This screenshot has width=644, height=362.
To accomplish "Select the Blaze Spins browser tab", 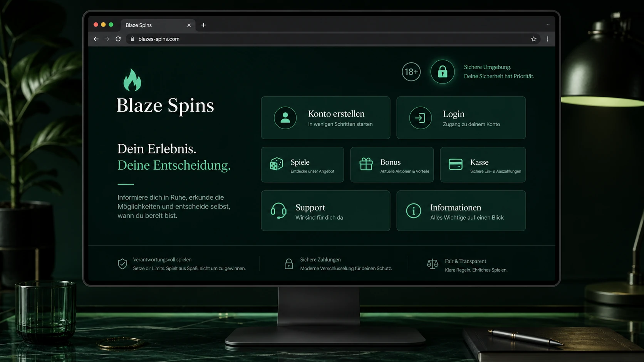I will coord(158,25).
